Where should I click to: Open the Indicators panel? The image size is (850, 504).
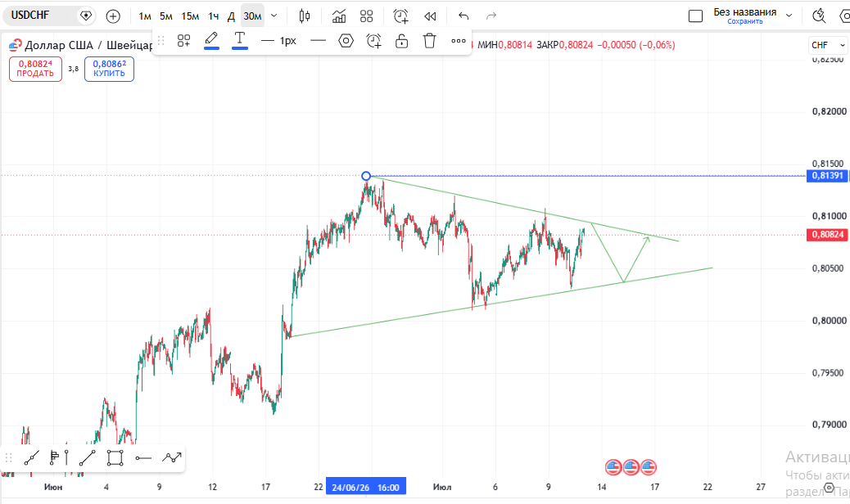pyautogui.click(x=339, y=16)
